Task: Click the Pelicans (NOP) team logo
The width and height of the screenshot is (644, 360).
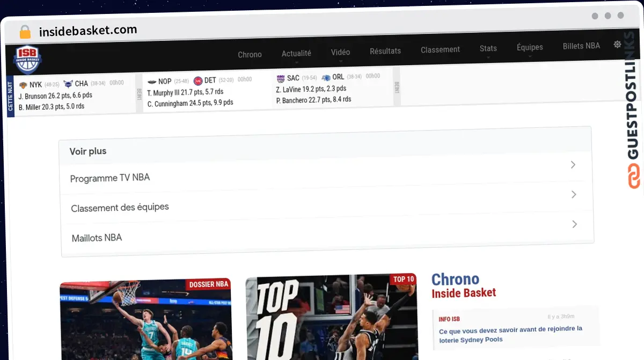Action: pos(152,81)
